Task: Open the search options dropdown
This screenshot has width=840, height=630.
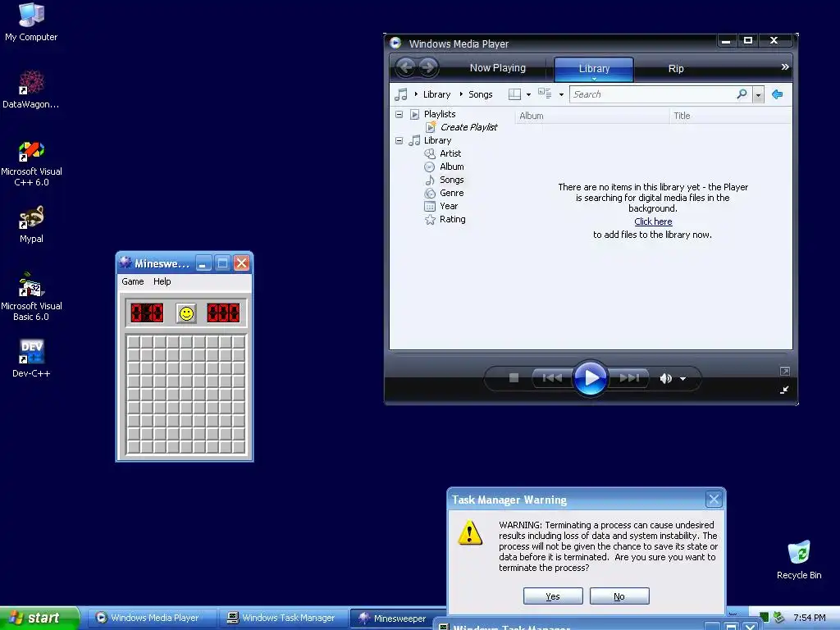Action: click(758, 95)
